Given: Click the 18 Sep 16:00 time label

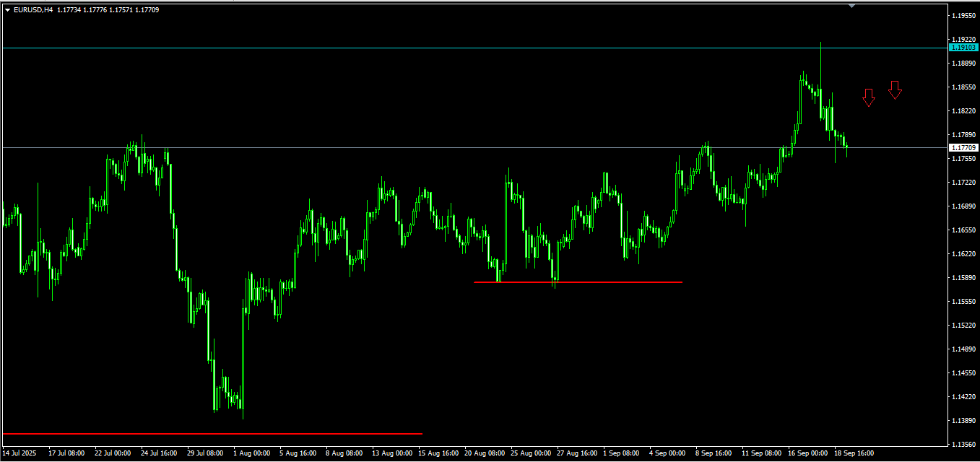Looking at the screenshot, I should point(854,453).
